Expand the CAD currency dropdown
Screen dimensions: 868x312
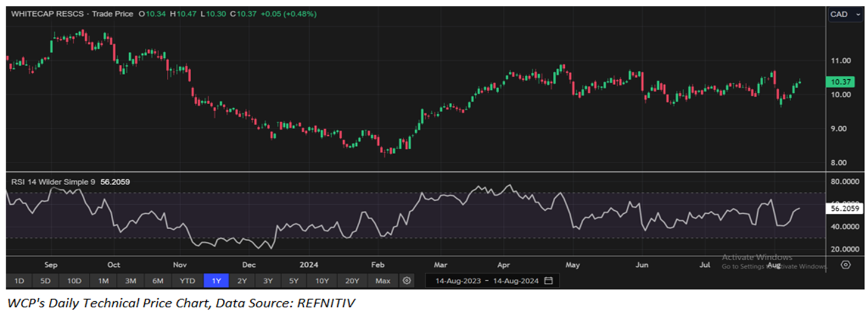pyautogui.click(x=845, y=14)
